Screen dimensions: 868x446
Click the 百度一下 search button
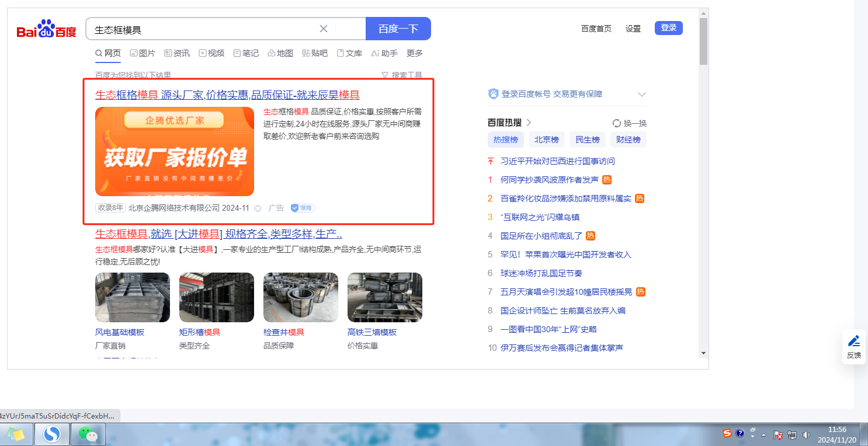(x=398, y=29)
